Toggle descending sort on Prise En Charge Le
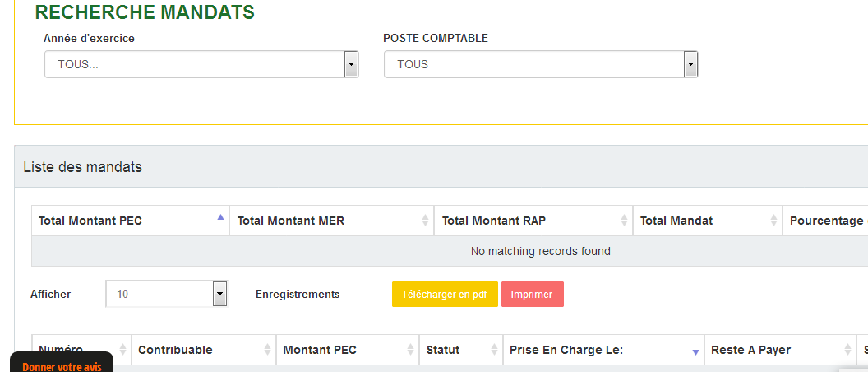The width and height of the screenshot is (868, 372). [x=695, y=351]
